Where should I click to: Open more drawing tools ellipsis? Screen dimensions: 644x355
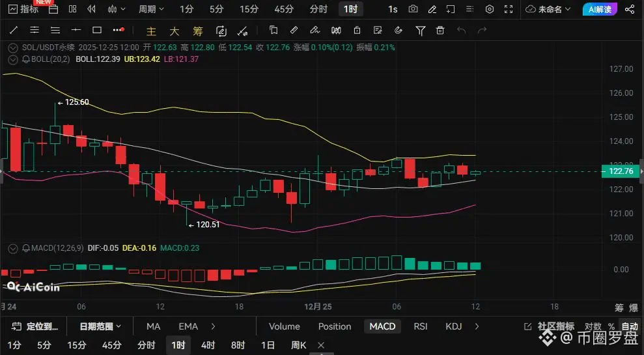[x=119, y=30]
